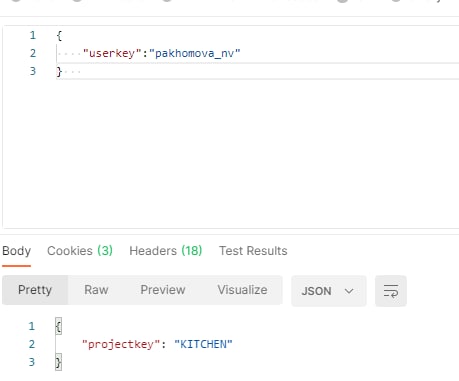The image size is (459, 381).
Task: Click line number 2 in the request body editor
Action: click(33, 53)
